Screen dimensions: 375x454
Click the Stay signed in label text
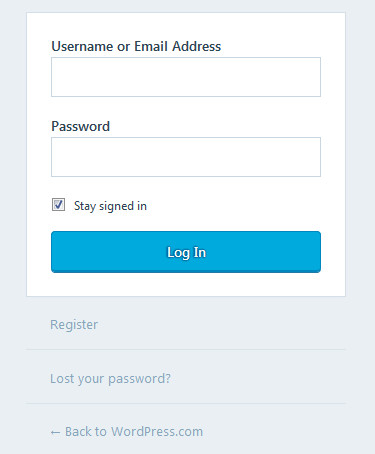[x=110, y=206]
